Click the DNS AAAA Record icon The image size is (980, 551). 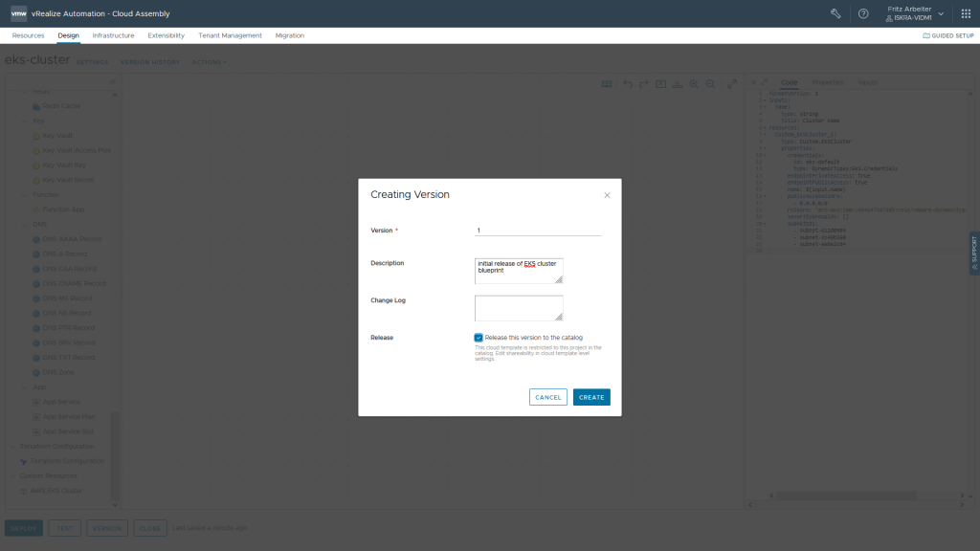pyautogui.click(x=36, y=239)
